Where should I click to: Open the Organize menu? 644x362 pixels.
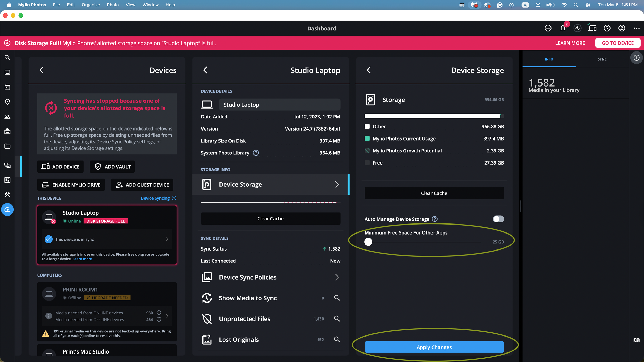tap(91, 5)
